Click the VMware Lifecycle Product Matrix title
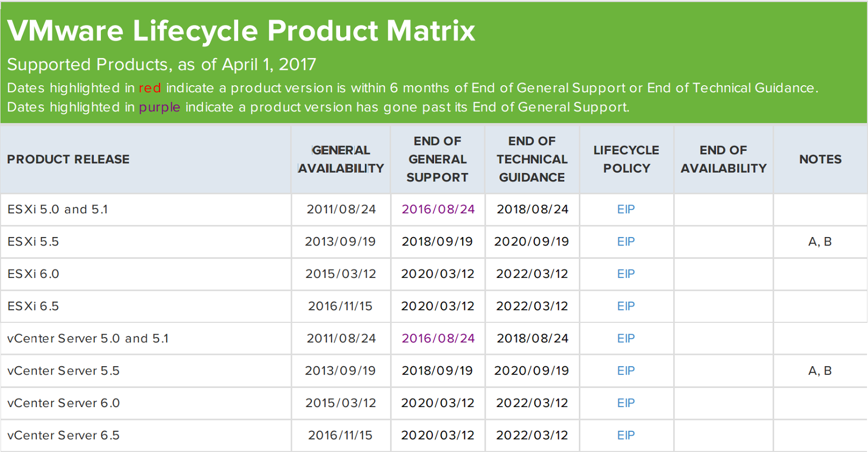Screen dimensions: 868x452 [x=241, y=31]
